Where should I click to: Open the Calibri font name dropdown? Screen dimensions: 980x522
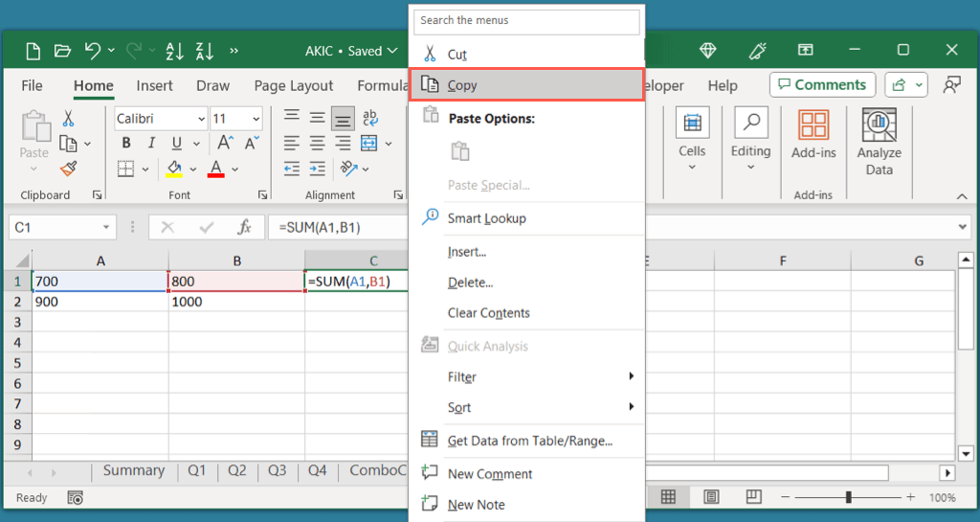160,119
